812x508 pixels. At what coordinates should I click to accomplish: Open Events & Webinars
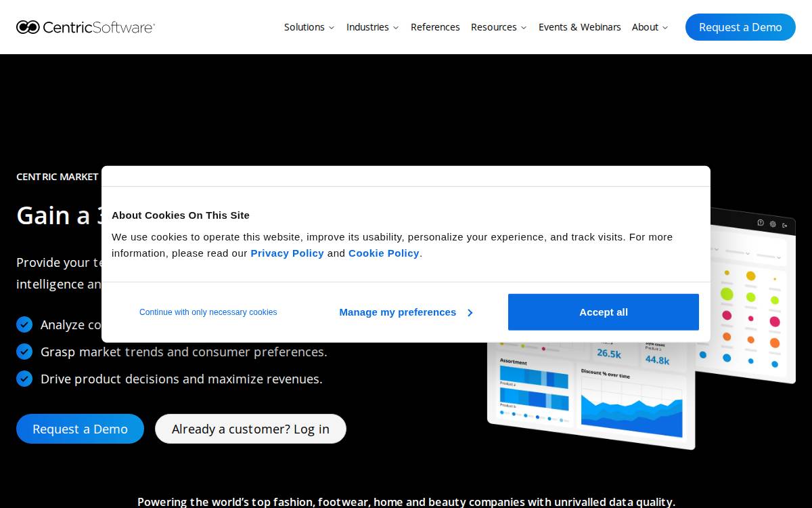580,27
